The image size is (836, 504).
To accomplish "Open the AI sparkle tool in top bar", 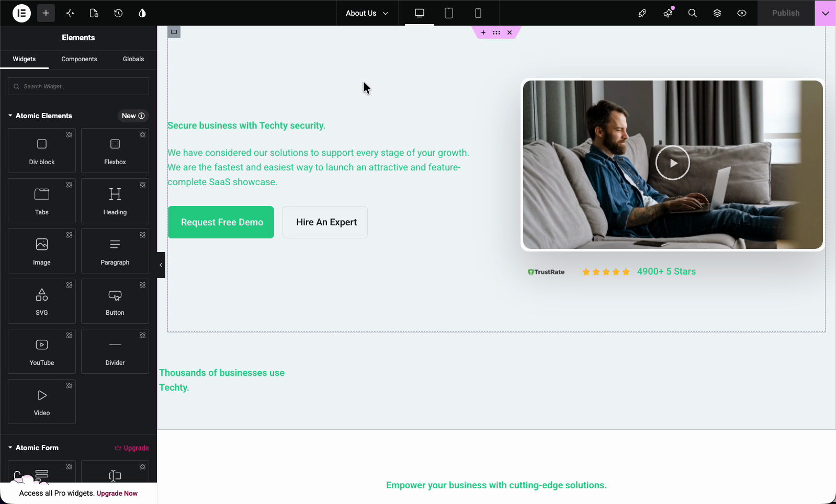I will [70, 13].
